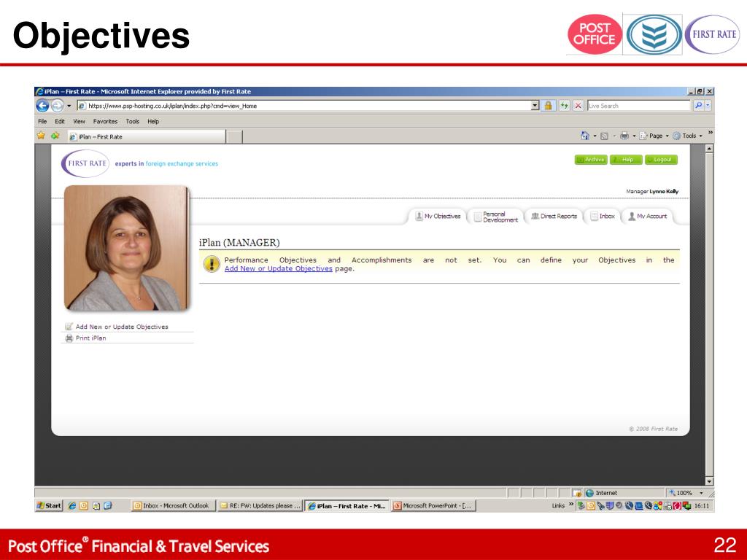Click the green Archive button
Viewport: 747px width, 560px height.
[591, 160]
